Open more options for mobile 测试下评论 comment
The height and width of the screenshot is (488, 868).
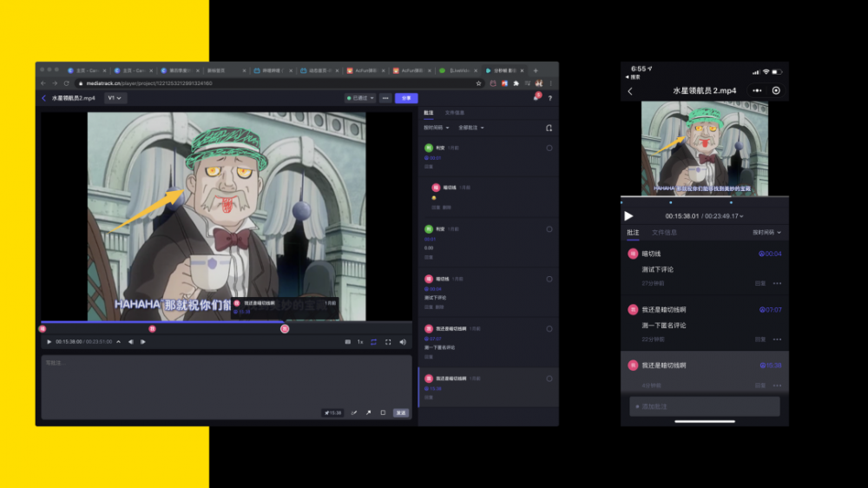[x=777, y=284]
